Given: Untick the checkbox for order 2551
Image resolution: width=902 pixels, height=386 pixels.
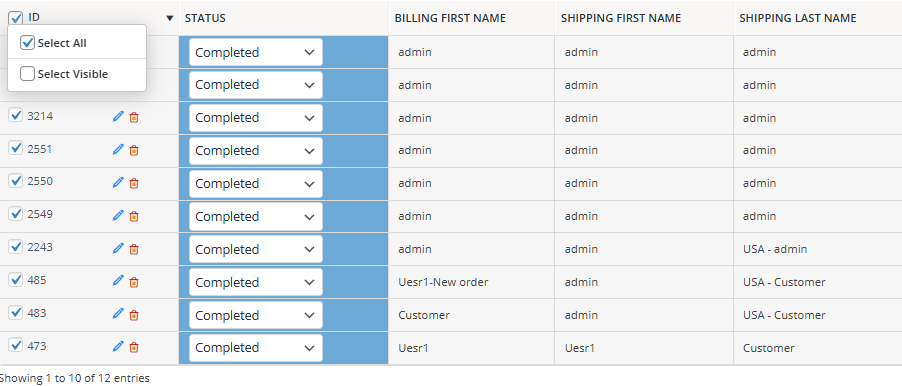Looking at the screenshot, I should point(16,148).
